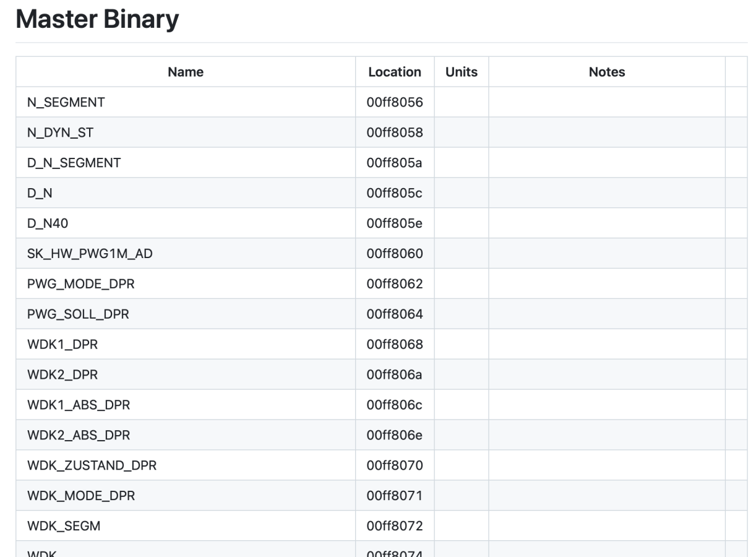Click the WDK1_DPR row name

(x=62, y=345)
